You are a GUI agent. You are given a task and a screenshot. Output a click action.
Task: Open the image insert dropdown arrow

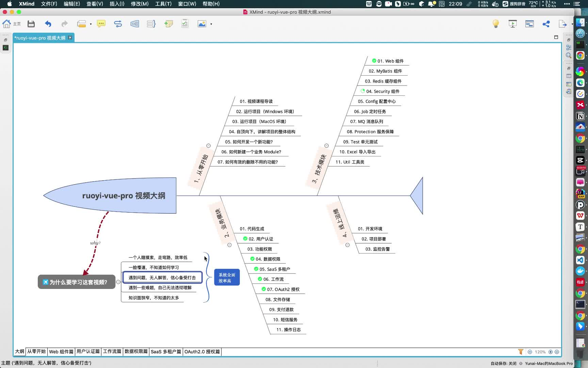pyautogui.click(x=211, y=24)
